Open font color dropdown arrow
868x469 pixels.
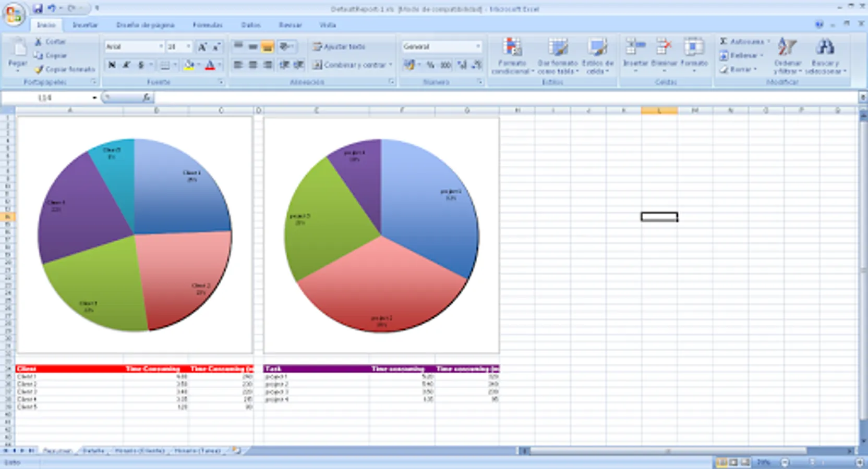tap(220, 65)
